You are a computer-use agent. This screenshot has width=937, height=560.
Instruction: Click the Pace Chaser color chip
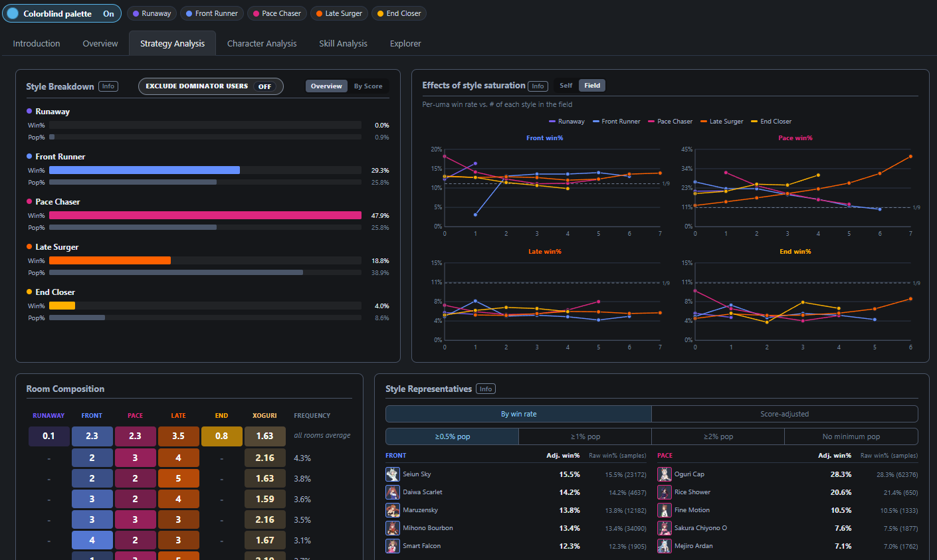point(277,13)
